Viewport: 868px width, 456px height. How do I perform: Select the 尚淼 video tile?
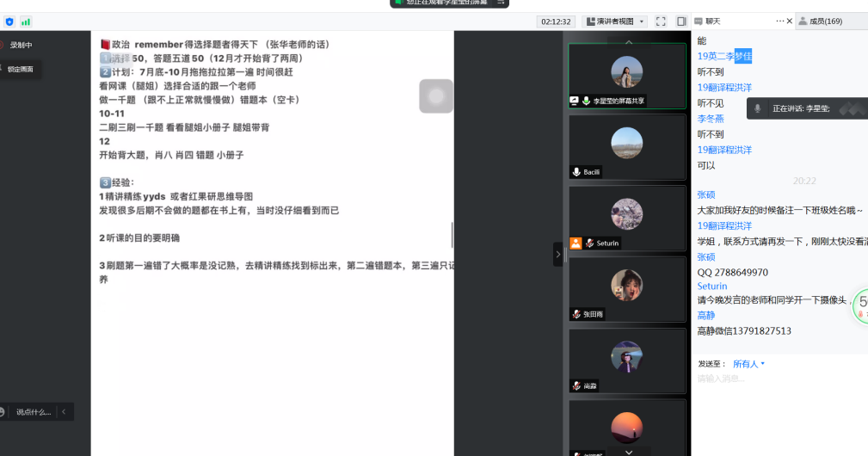[627, 360]
